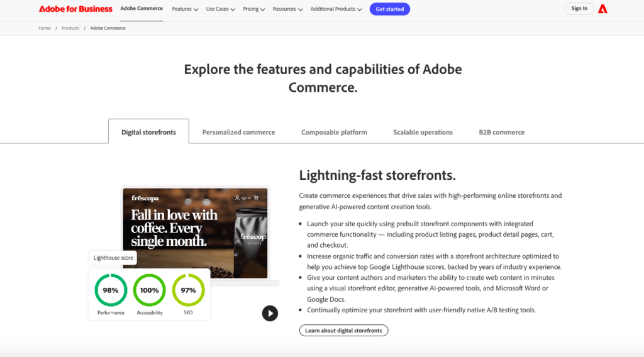The width and height of the screenshot is (644, 357).
Task: Click Learn about digital storefronts button
Action: coord(343,331)
